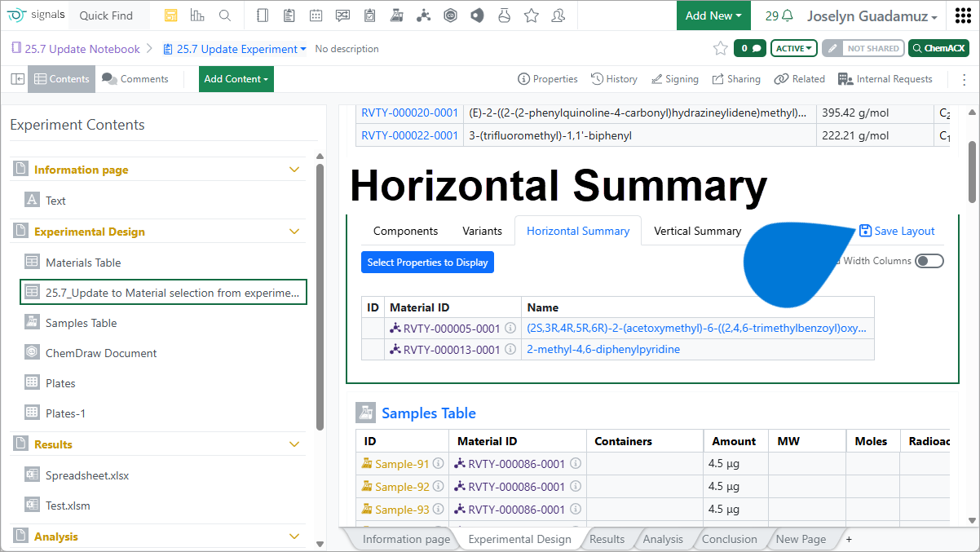Favorite the experiment with the star outline
This screenshot has height=552, width=980.
pyautogui.click(x=720, y=49)
